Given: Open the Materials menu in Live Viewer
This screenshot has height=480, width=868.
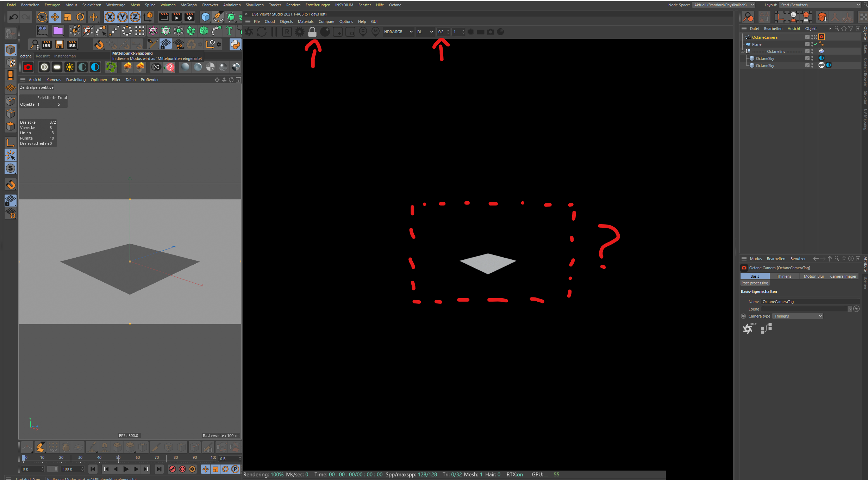Looking at the screenshot, I should (305, 21).
